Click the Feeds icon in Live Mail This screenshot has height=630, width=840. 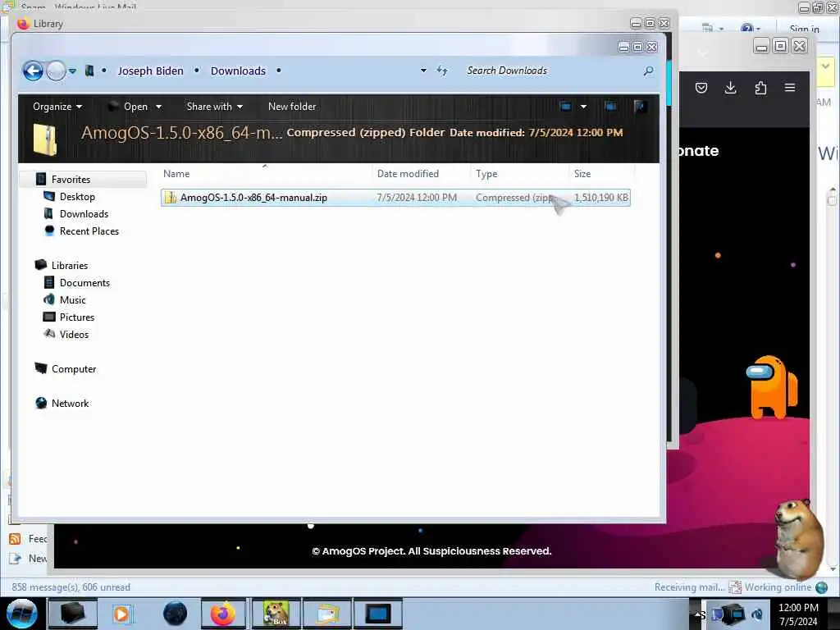pyautogui.click(x=15, y=538)
